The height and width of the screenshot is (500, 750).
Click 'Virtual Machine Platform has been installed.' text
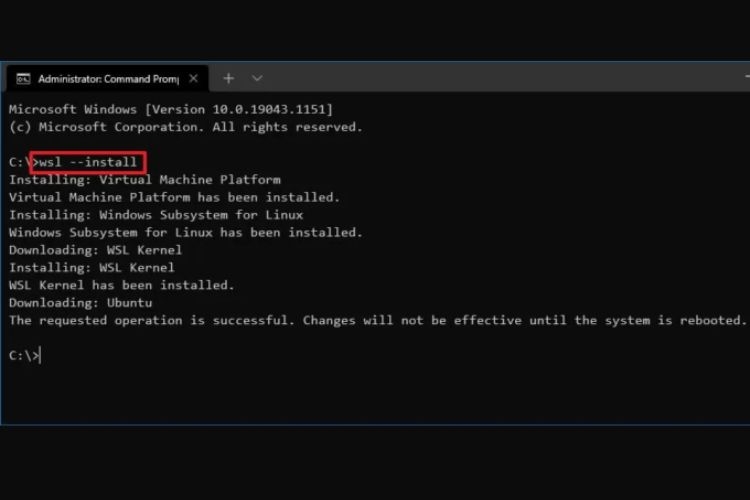coord(175,198)
